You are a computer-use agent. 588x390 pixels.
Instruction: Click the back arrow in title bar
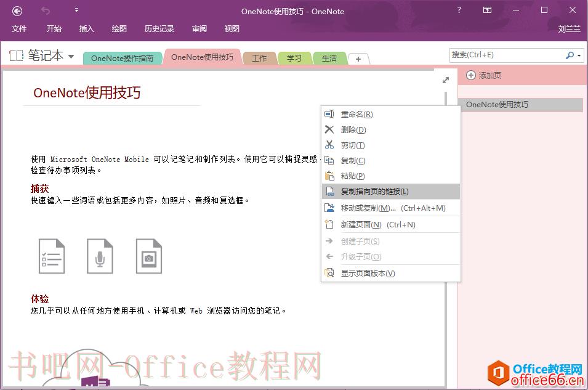tap(17, 11)
